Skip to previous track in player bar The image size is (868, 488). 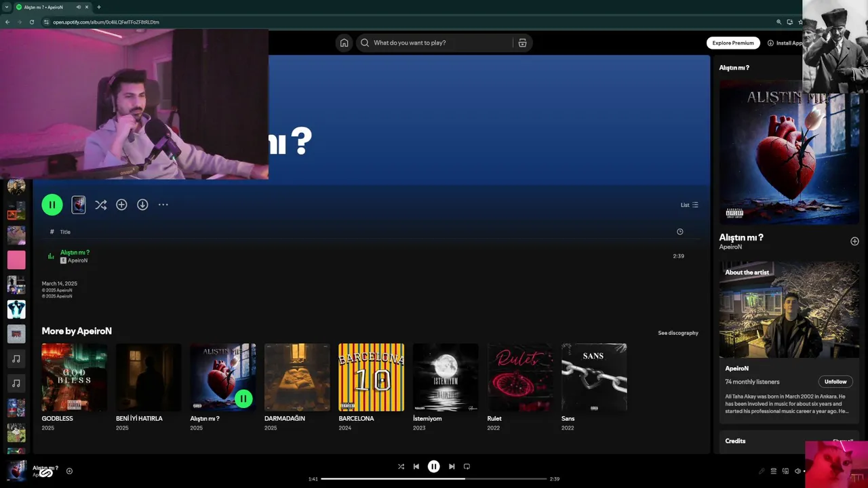[416, 466]
